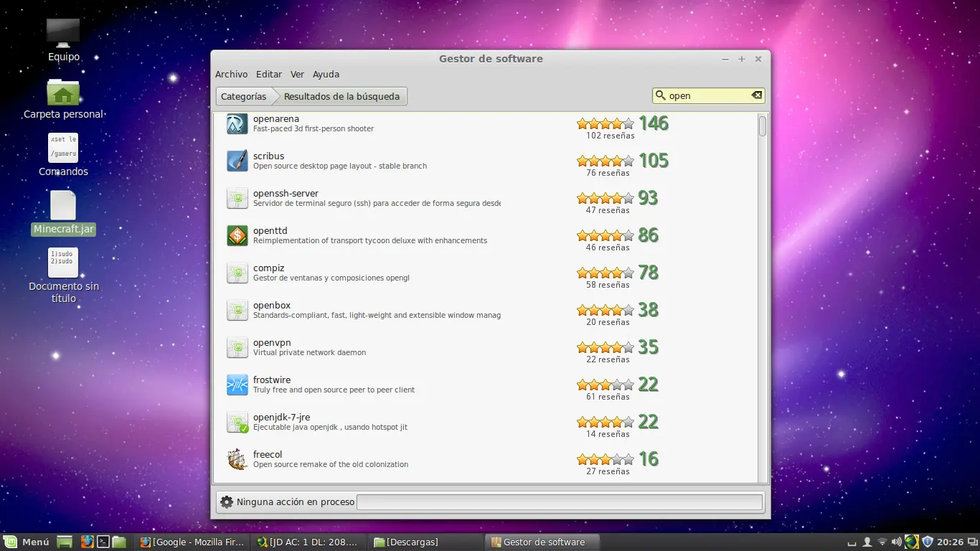Screen dimensions: 980x551
Task: Click the score '86' for openttd
Action: click(649, 235)
